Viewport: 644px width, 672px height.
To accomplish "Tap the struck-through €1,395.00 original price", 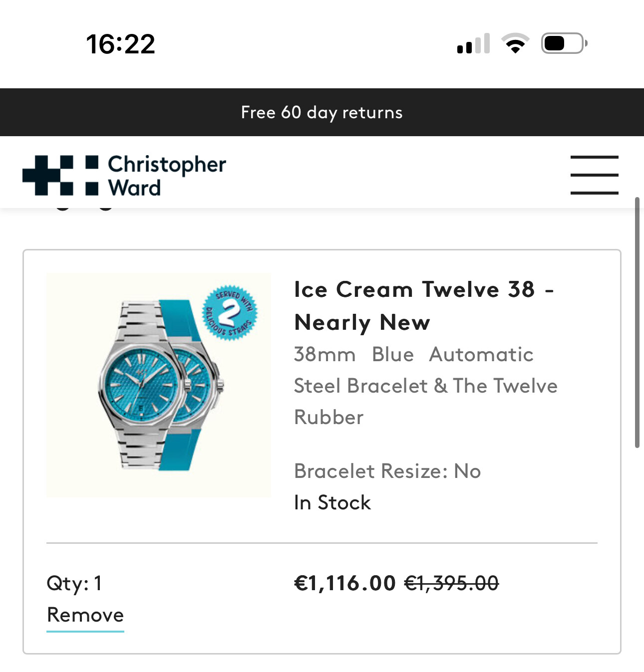I will click(x=451, y=583).
